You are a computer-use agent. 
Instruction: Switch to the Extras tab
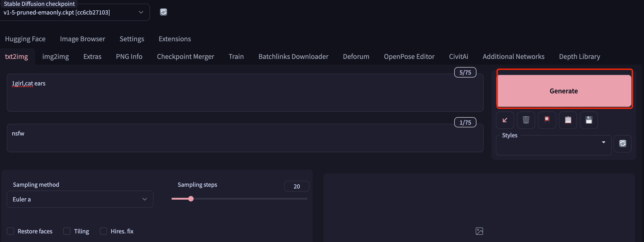tap(92, 57)
